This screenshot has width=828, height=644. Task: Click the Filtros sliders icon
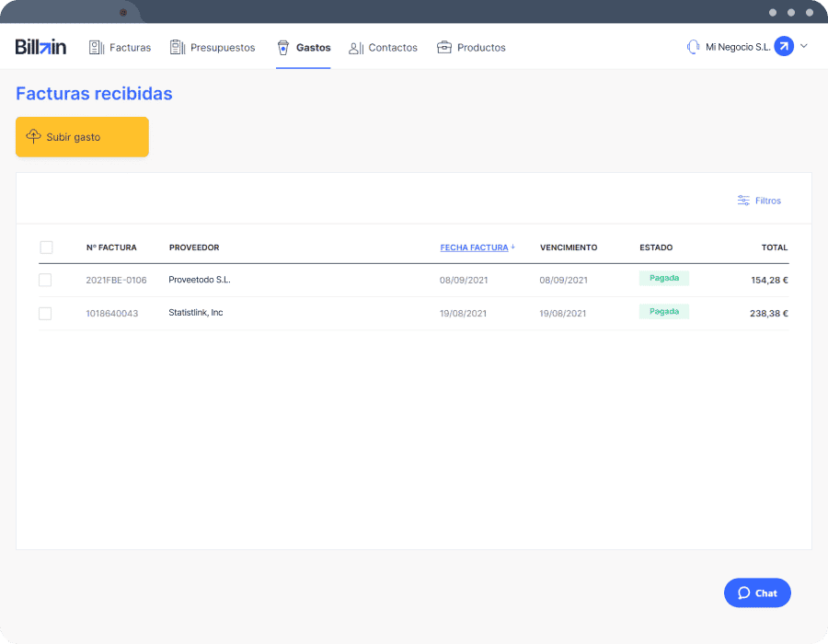pyautogui.click(x=743, y=201)
